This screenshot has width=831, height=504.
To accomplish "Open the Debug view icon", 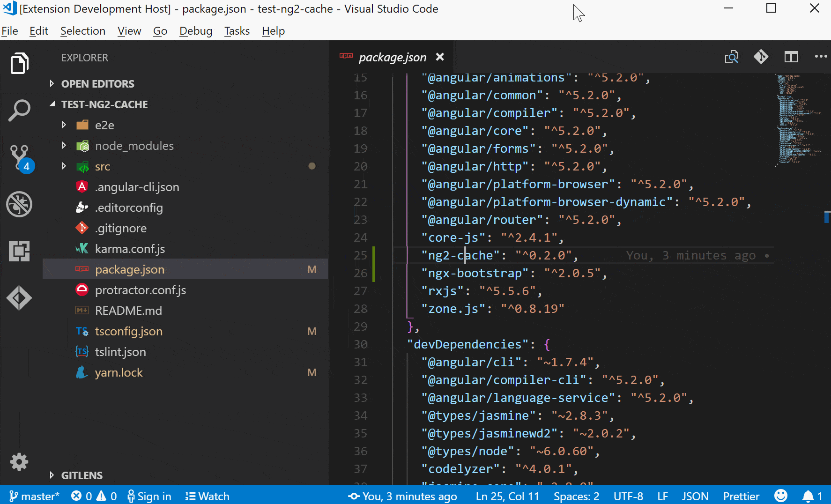I will pos(19,204).
